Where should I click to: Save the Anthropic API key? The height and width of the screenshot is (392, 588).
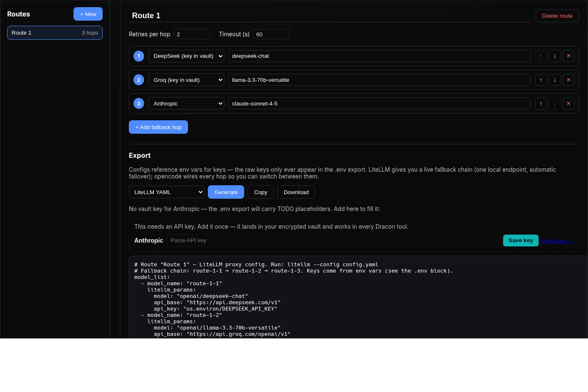click(x=521, y=241)
